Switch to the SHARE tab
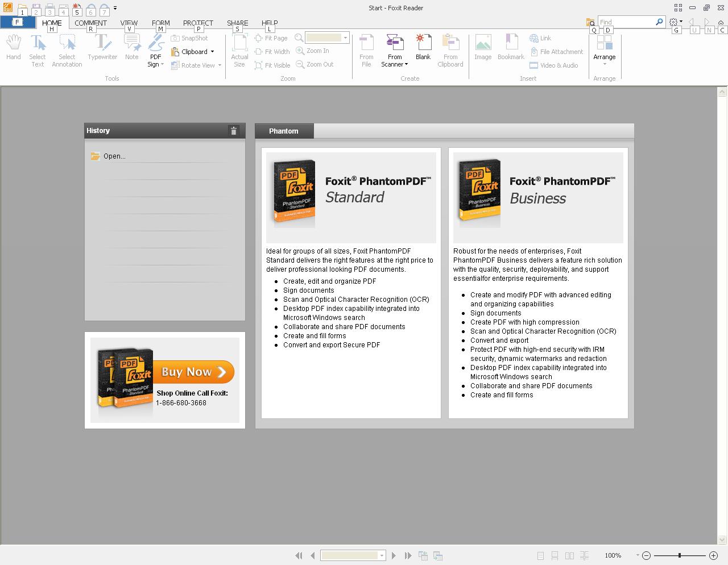 pos(238,23)
